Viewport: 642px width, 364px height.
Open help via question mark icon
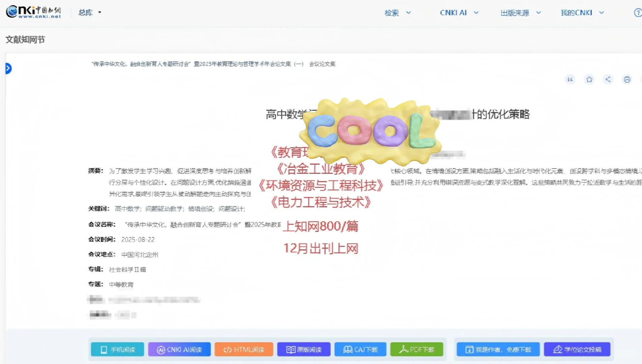pyautogui.click(x=637, y=12)
